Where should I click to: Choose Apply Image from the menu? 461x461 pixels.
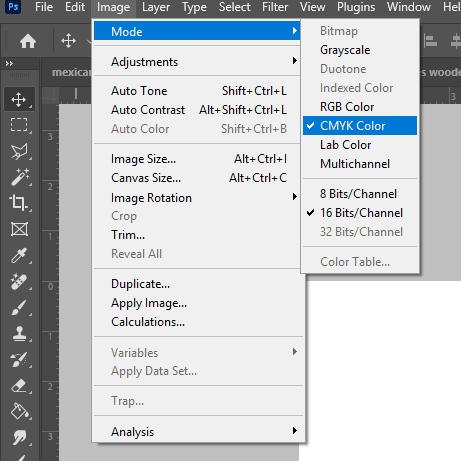(x=197, y=303)
